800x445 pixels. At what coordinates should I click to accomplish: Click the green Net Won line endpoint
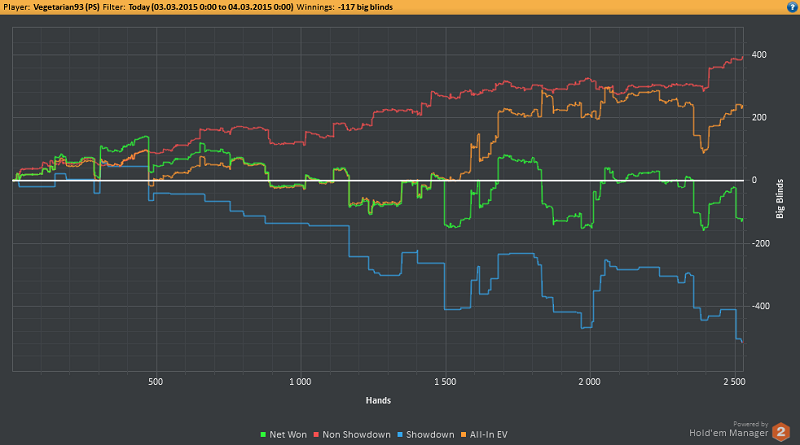(742, 219)
